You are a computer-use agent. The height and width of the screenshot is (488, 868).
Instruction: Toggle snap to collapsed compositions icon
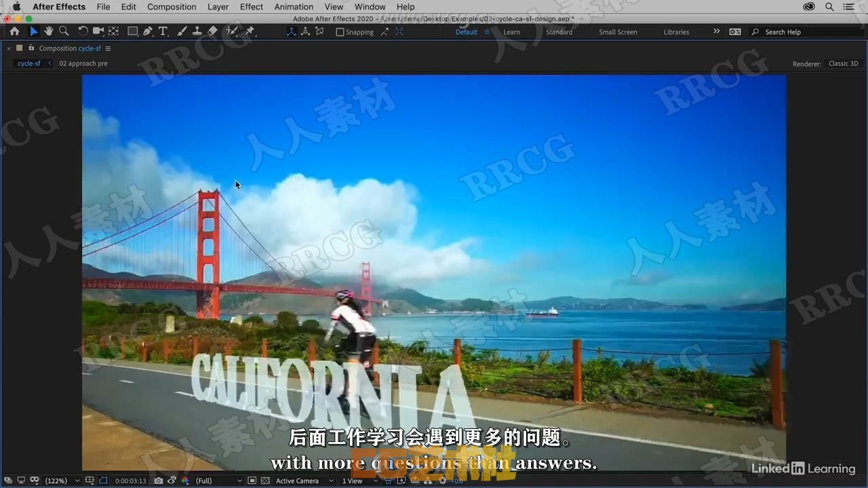coord(399,32)
